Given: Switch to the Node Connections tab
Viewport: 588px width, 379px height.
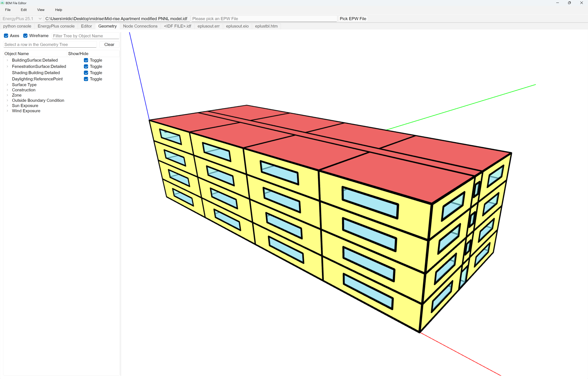Looking at the screenshot, I should coord(140,26).
